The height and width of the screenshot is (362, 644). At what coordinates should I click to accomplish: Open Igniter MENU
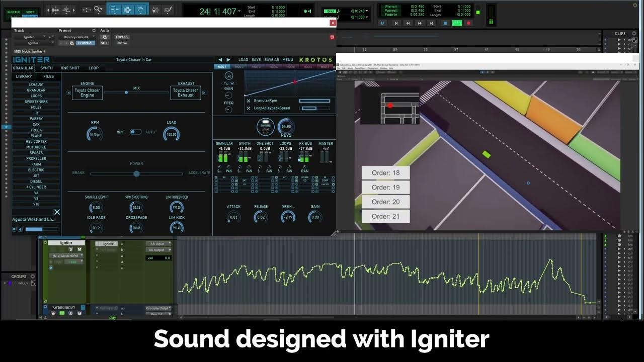(x=288, y=60)
